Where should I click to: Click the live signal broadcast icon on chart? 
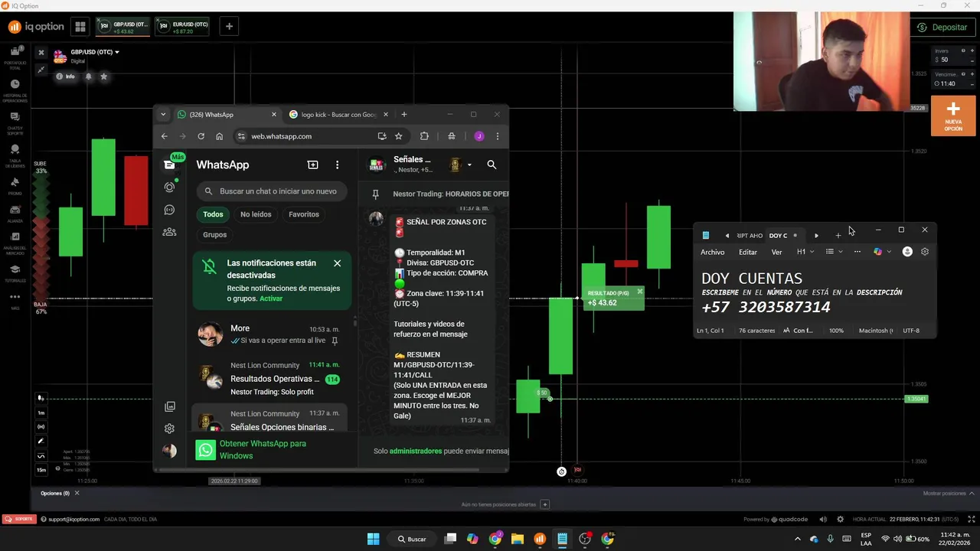tap(41, 426)
